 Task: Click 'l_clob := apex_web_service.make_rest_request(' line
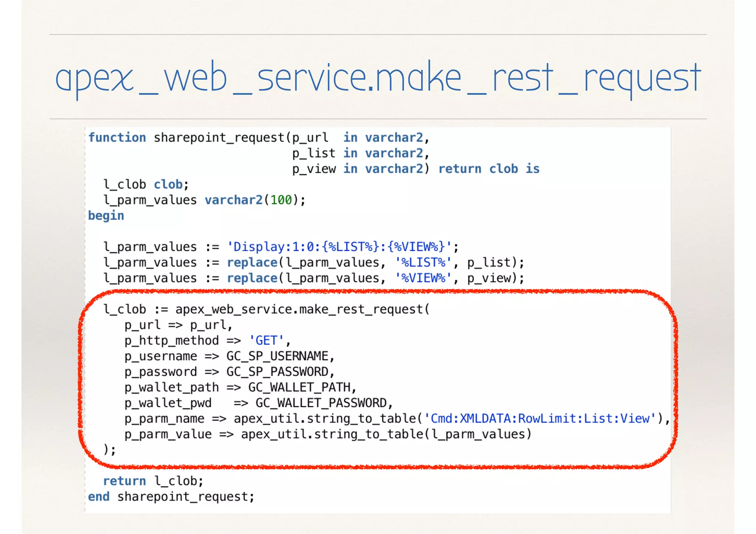point(267,309)
